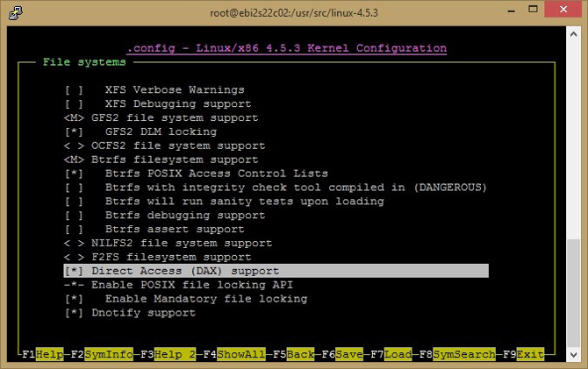Click F4 ShowAll button

coord(234,354)
